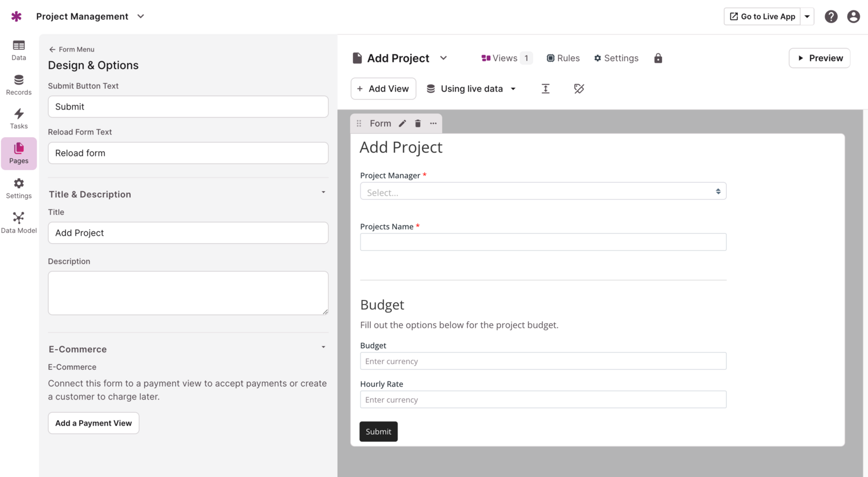The height and width of the screenshot is (477, 868).
Task: Click the pencil icon to edit the Form view
Action: (402, 123)
